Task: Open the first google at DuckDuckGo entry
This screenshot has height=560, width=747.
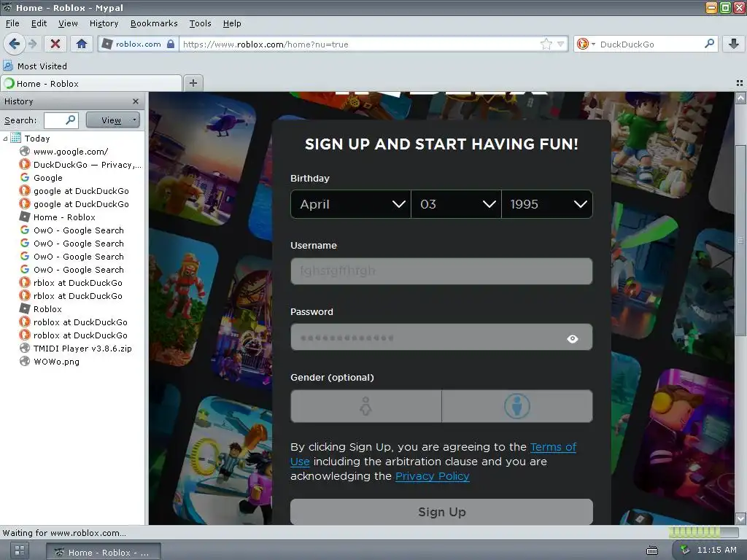Action: (x=74, y=191)
